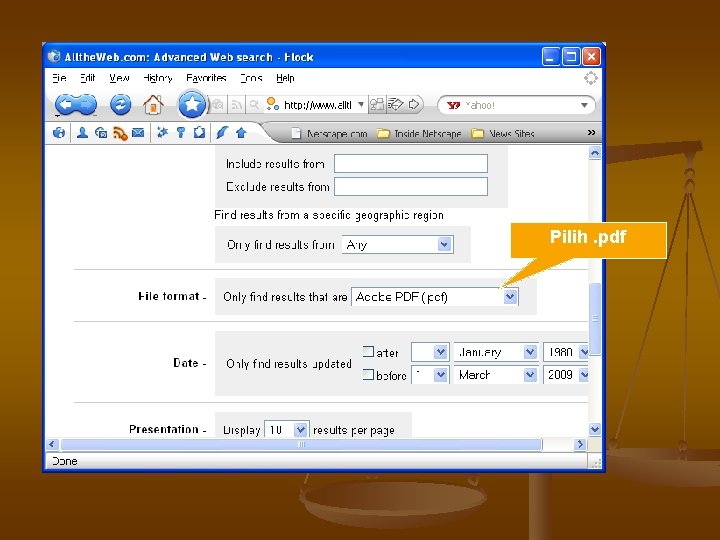Toggle the 'after' date checkbox

[x=368, y=352]
